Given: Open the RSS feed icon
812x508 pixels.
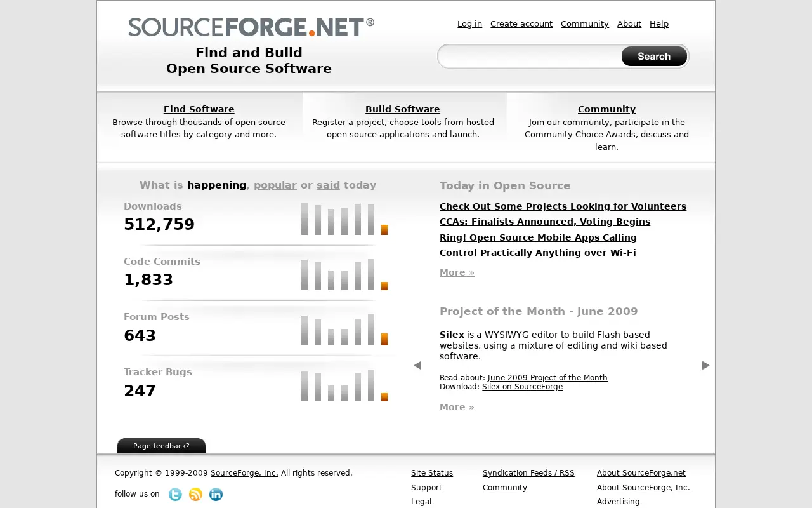Looking at the screenshot, I should [x=195, y=495].
